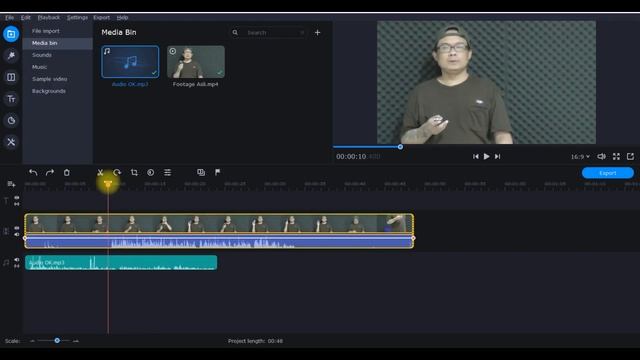Screen dimensions: 640x360
Task: Open the Titles tab in left sidebar
Action: pyautogui.click(x=11, y=99)
